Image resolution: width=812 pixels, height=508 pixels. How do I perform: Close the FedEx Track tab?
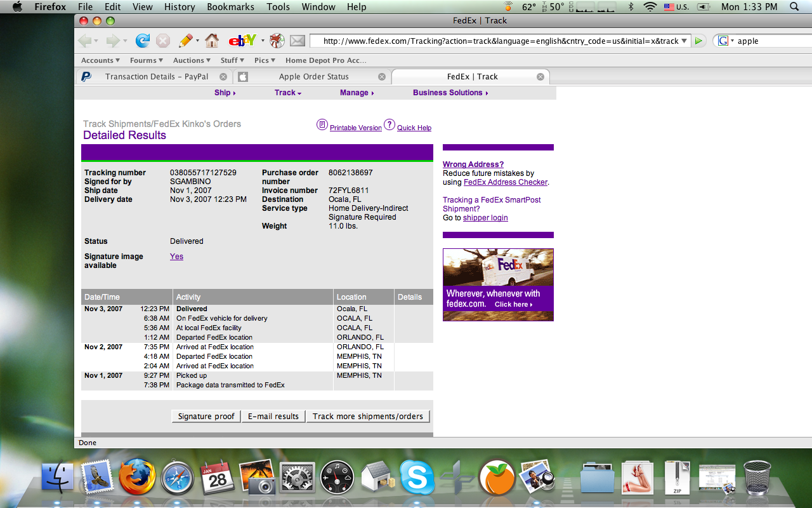(540, 76)
